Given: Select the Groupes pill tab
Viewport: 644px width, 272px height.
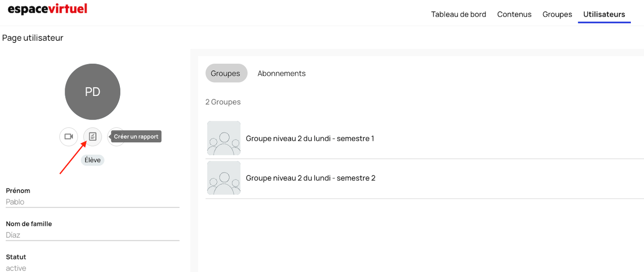Looking at the screenshot, I should (x=226, y=73).
